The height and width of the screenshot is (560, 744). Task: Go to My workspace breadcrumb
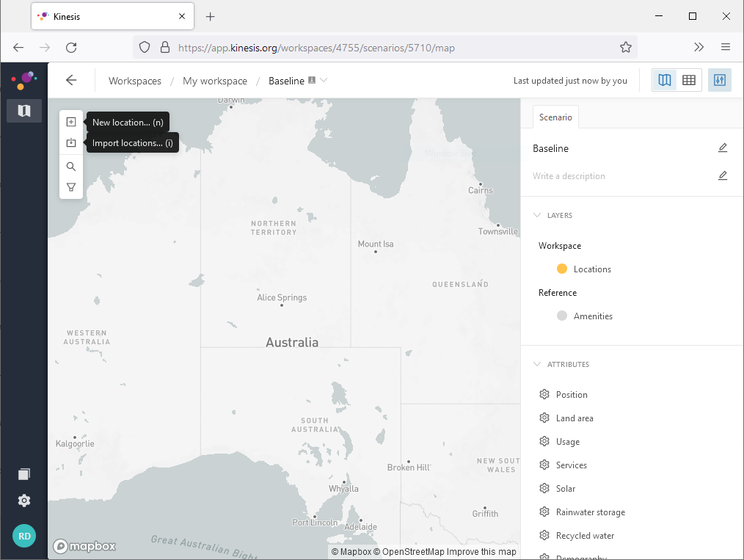215,81
